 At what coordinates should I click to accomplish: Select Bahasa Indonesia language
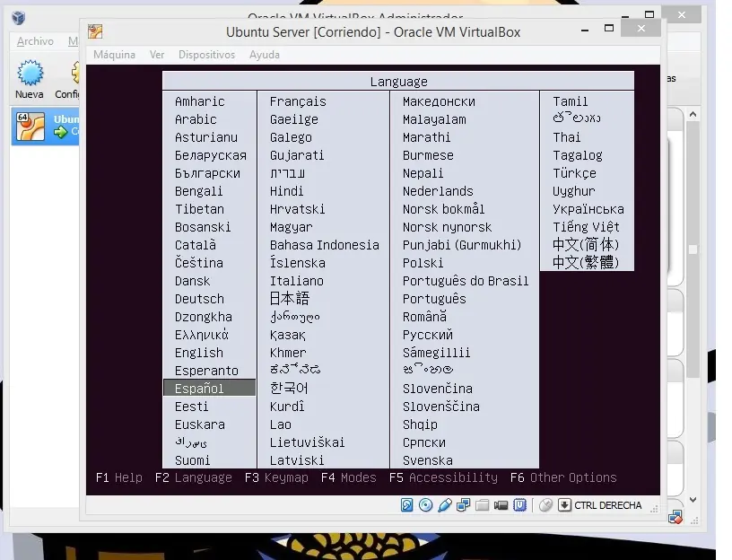pyautogui.click(x=325, y=245)
